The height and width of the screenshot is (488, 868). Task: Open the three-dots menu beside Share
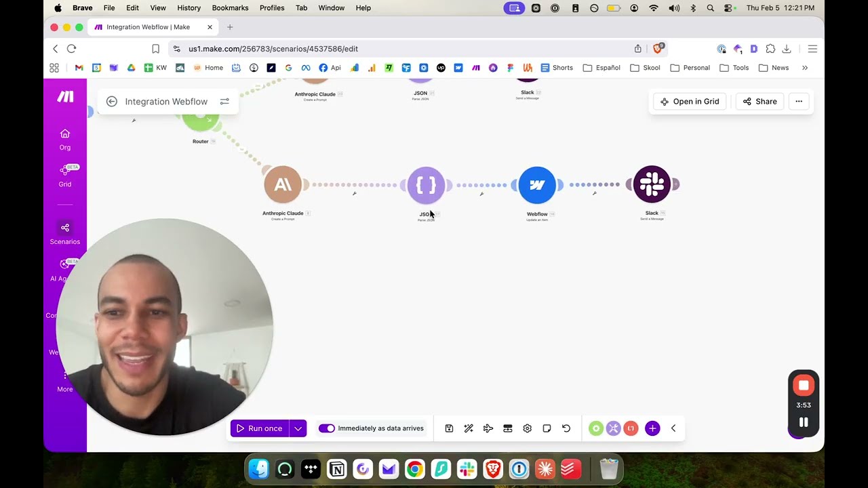(799, 102)
